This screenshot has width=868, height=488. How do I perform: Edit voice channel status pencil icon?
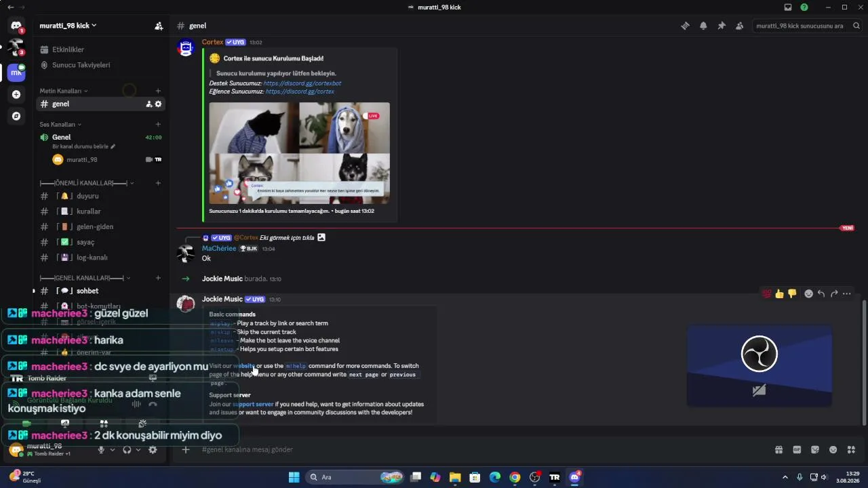click(x=113, y=146)
